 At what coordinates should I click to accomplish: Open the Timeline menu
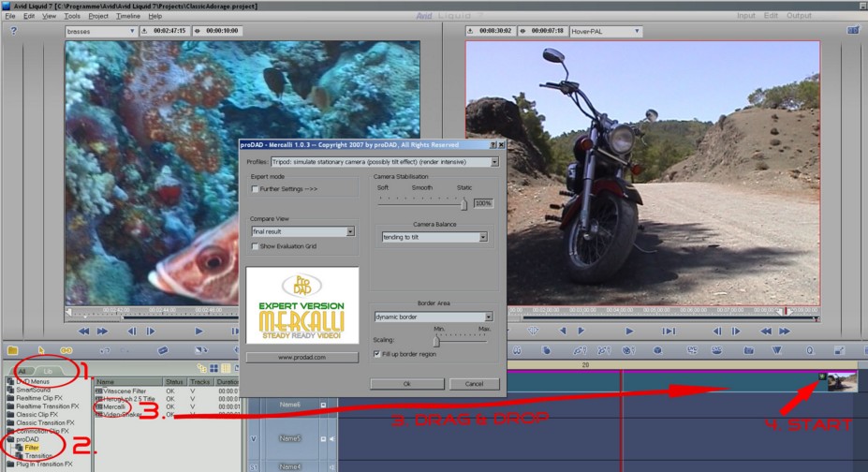pos(128,16)
